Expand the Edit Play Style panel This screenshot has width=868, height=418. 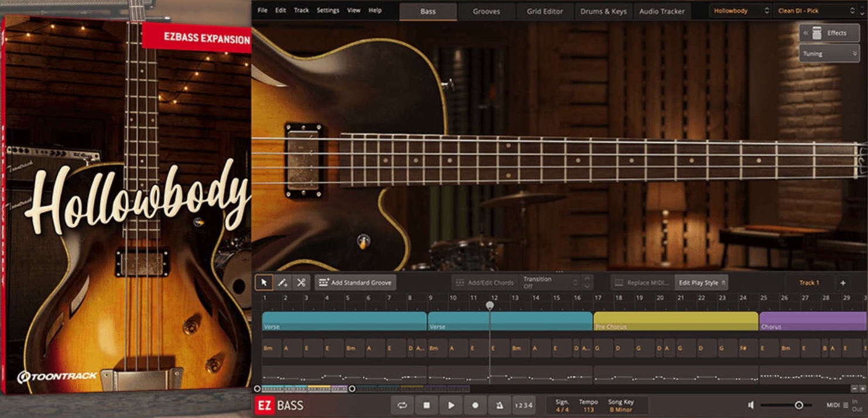701,283
